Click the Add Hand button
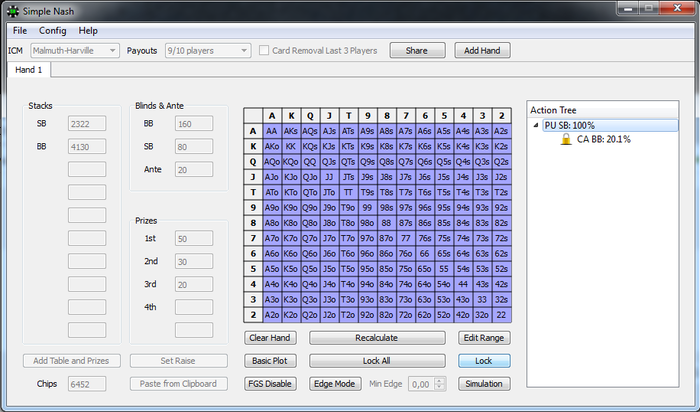Viewport: 700px width, 412px height. (x=482, y=50)
